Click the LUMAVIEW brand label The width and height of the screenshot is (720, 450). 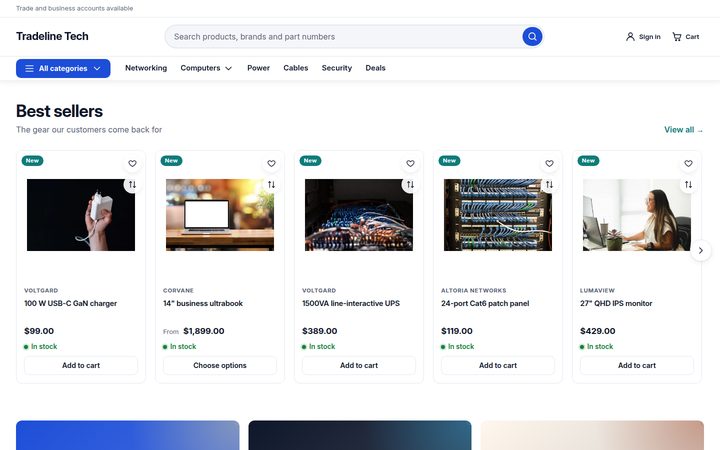click(x=597, y=291)
